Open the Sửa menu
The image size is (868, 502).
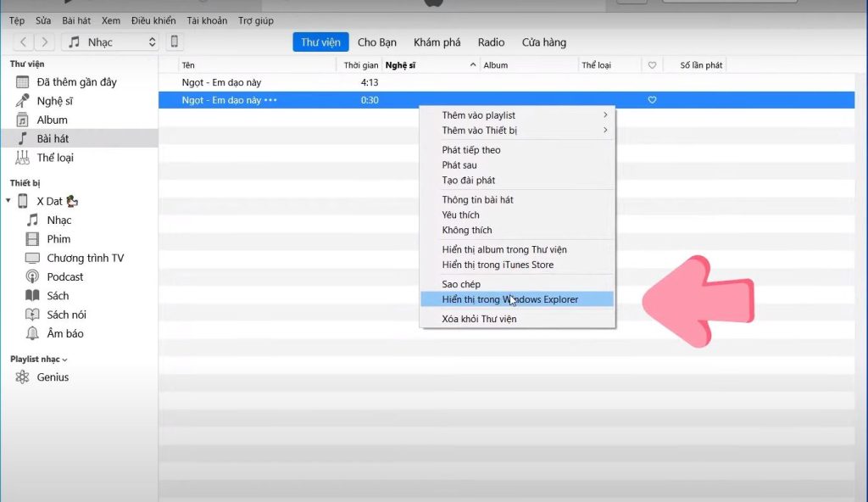click(43, 20)
